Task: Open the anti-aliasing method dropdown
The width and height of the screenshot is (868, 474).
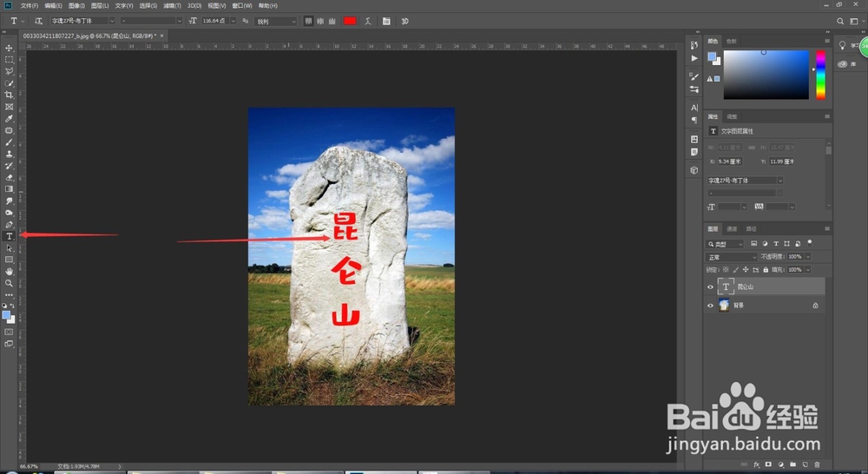Action: pyautogui.click(x=276, y=21)
